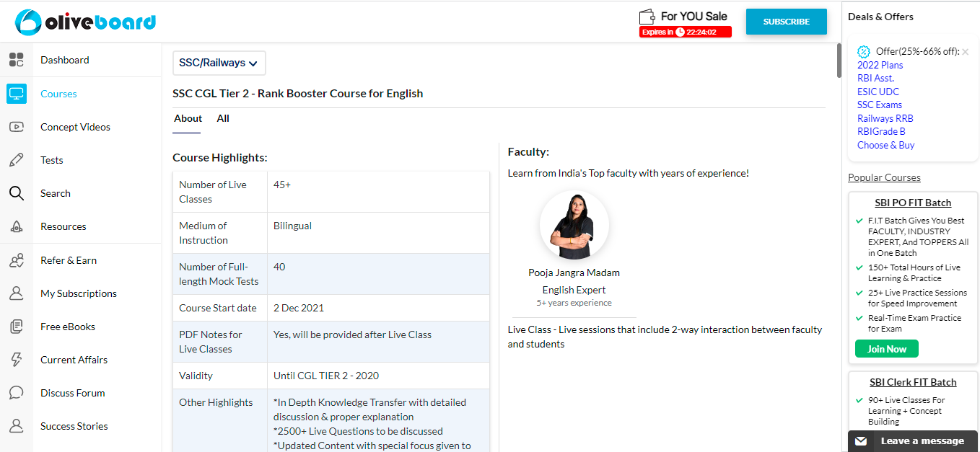This screenshot has width=980, height=452.
Task: Follow the Railways RRB offer link
Action: [x=885, y=118]
